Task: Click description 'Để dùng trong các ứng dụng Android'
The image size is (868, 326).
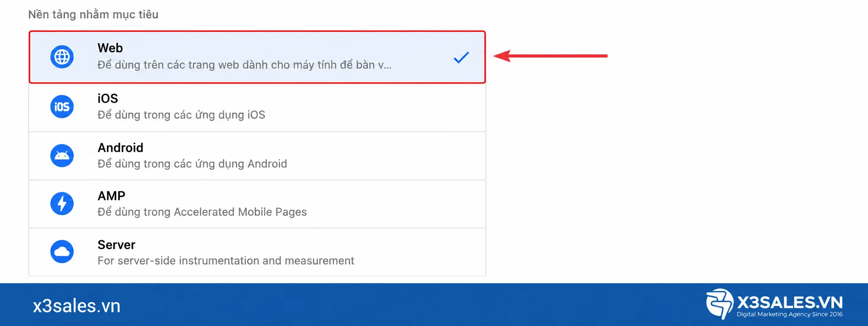Action: pos(192,164)
